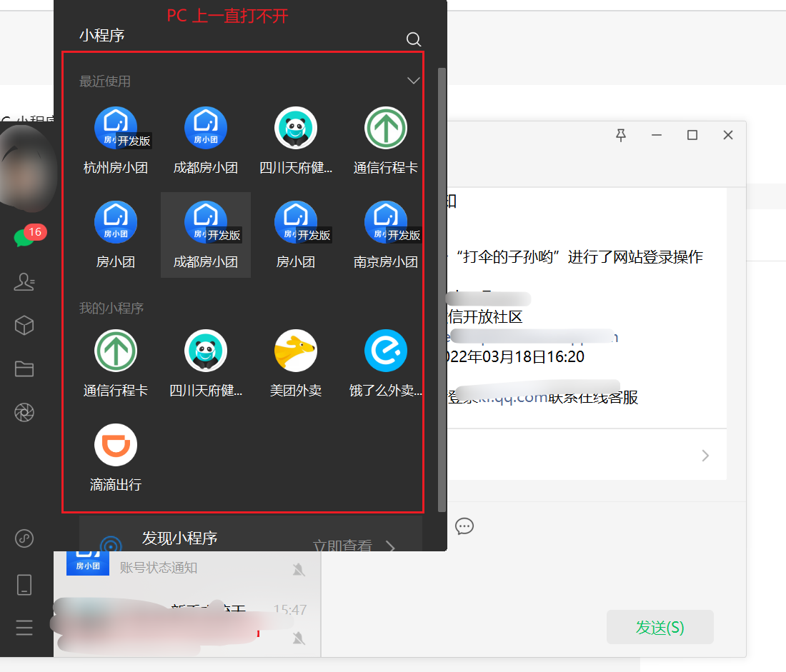Click the blurred profile avatar

pos(28,168)
